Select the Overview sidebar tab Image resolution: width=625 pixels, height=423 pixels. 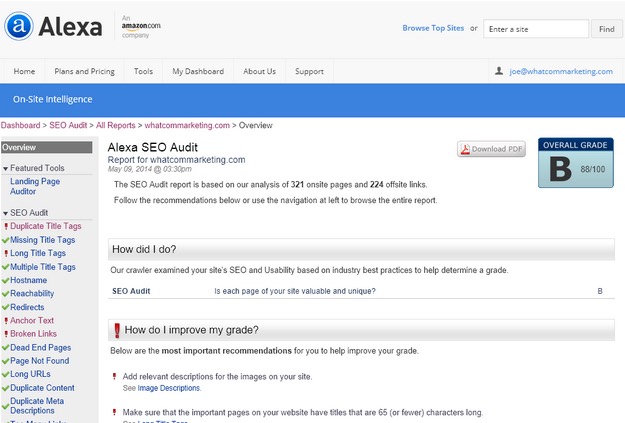click(x=47, y=147)
